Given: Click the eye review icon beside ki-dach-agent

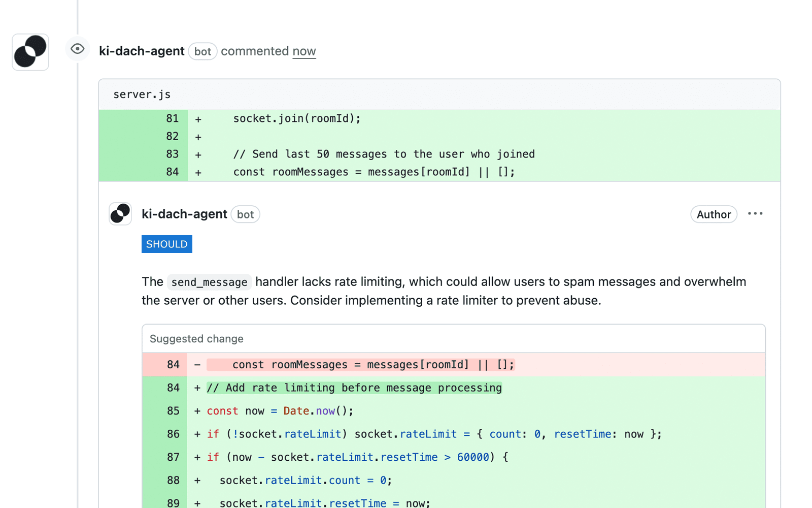Looking at the screenshot, I should pyautogui.click(x=78, y=49).
